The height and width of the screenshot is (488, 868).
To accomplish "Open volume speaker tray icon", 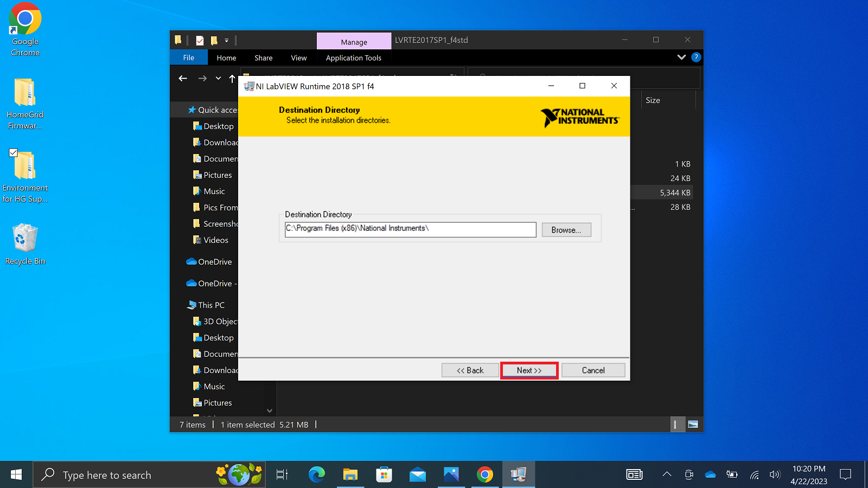I will click(x=775, y=474).
